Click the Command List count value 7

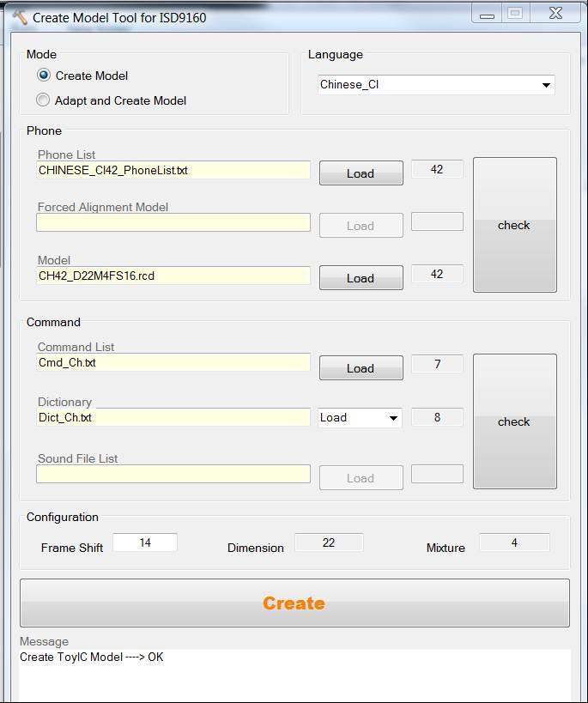point(437,364)
